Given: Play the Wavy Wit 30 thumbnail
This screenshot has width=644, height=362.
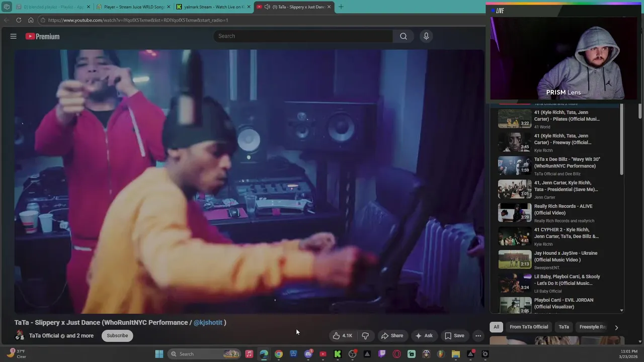Looking at the screenshot, I should click(515, 165).
